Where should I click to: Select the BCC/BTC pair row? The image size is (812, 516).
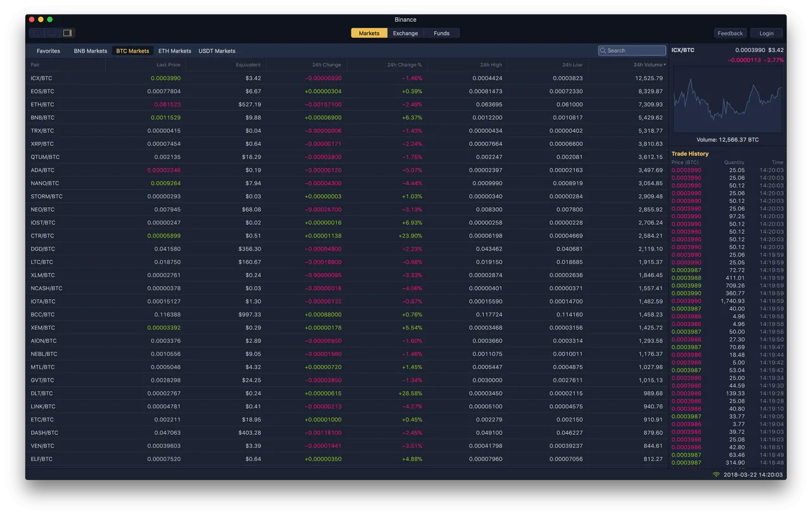346,314
